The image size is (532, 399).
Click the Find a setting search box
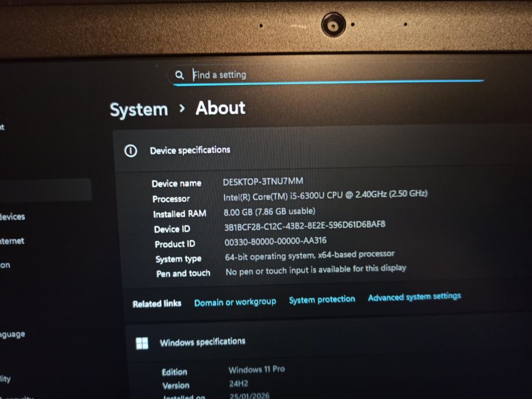326,75
